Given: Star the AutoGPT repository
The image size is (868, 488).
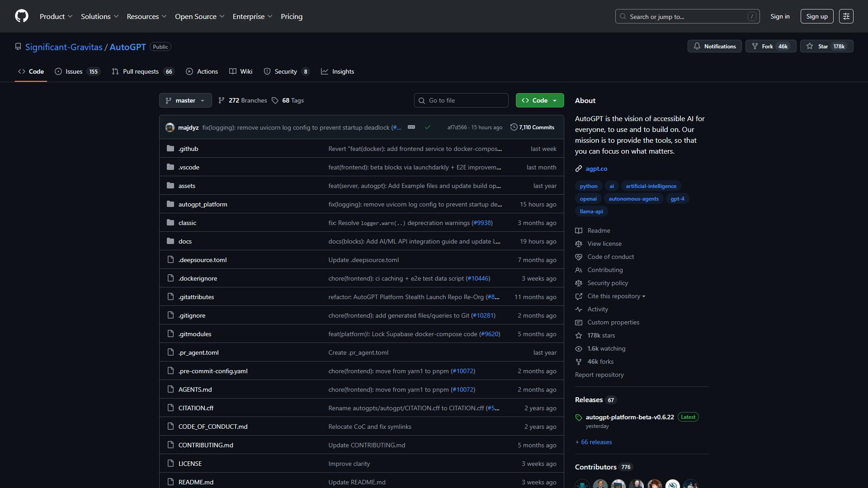Looking at the screenshot, I should [826, 46].
